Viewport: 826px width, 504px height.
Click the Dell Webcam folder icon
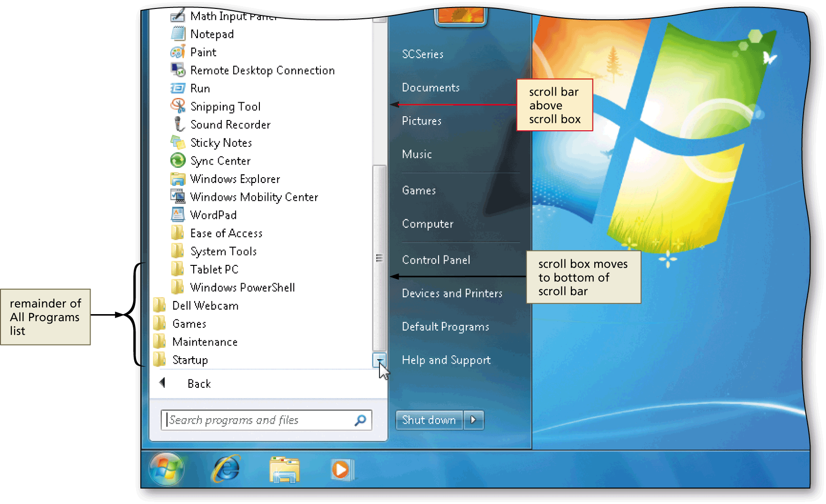point(159,305)
